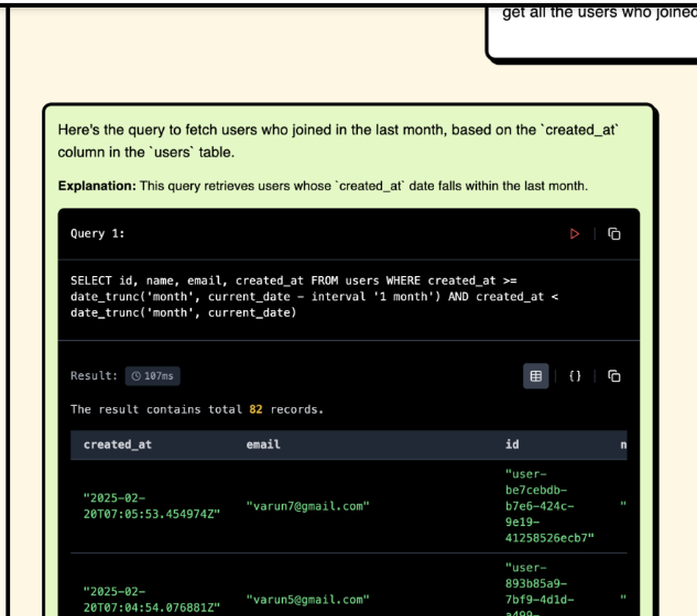Click the created_at column header
Viewport: 697px width, 616px height.
coord(117,445)
